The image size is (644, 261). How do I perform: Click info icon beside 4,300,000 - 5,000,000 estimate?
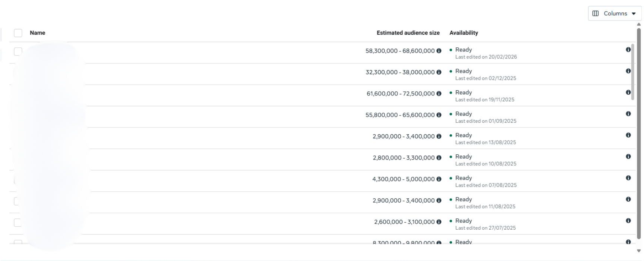(439, 179)
